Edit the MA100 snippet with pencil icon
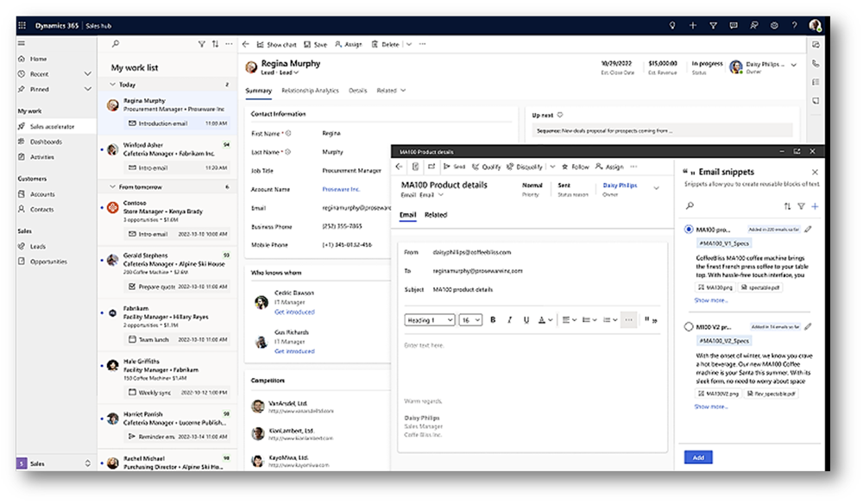This screenshot has width=863, height=504. pos(808,230)
